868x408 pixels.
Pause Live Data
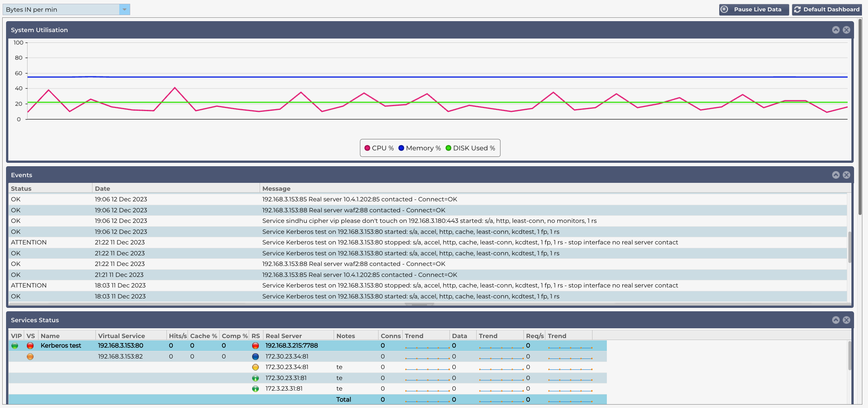pyautogui.click(x=753, y=9)
